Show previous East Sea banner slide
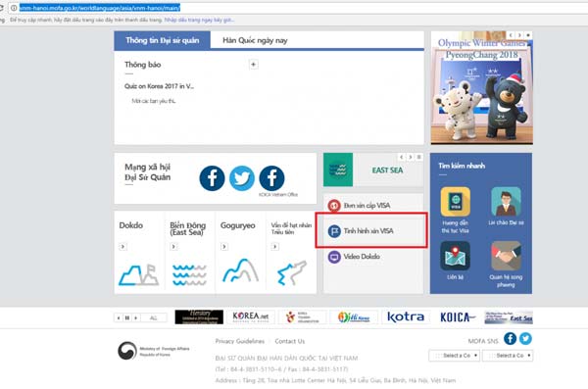 (401, 157)
